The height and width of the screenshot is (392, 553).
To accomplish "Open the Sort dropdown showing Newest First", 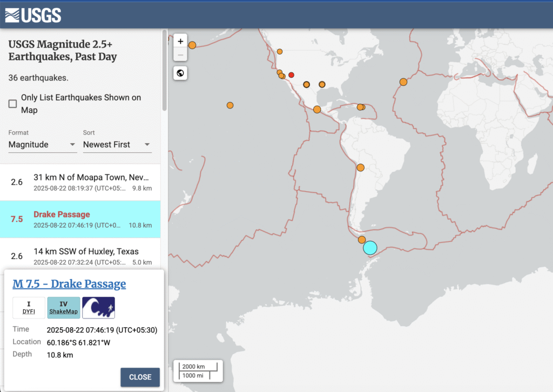I will 117,145.
